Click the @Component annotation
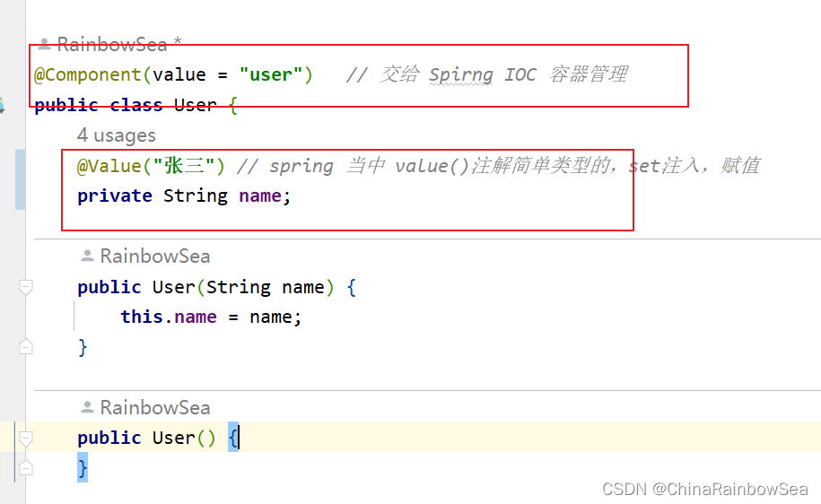The height and width of the screenshot is (504, 821). (x=88, y=74)
